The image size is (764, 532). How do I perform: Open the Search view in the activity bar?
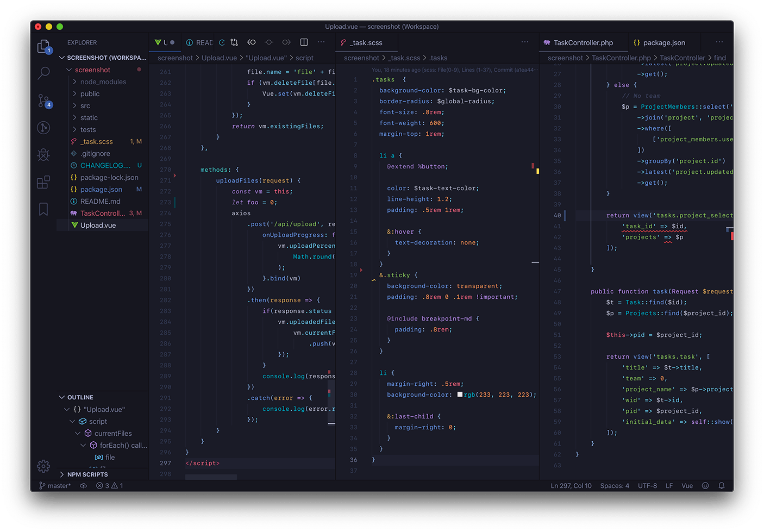click(x=43, y=73)
